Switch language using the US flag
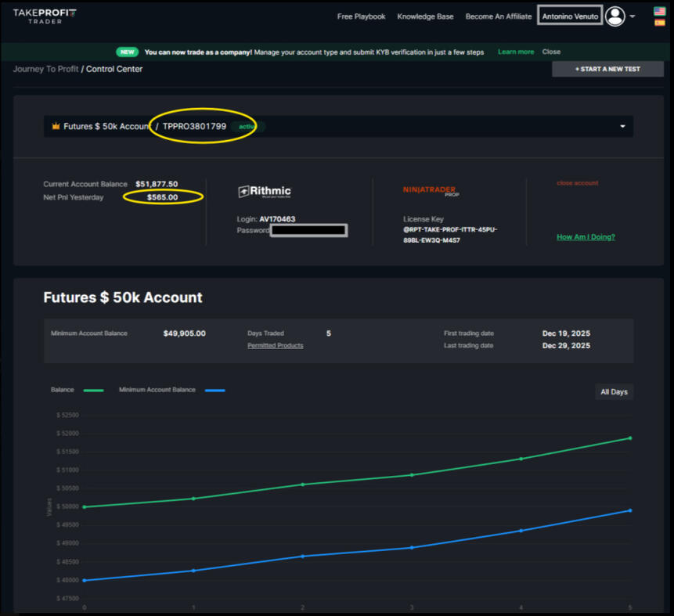 pyautogui.click(x=659, y=12)
